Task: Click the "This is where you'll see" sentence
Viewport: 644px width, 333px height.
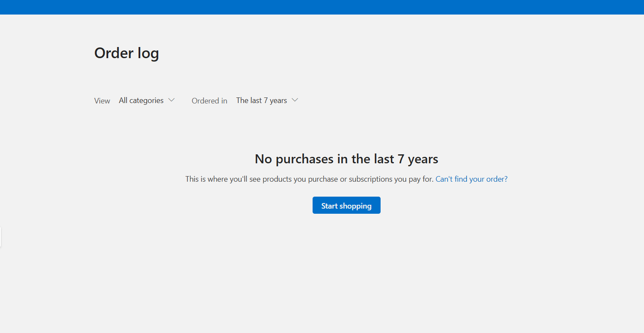Action: tap(222, 179)
